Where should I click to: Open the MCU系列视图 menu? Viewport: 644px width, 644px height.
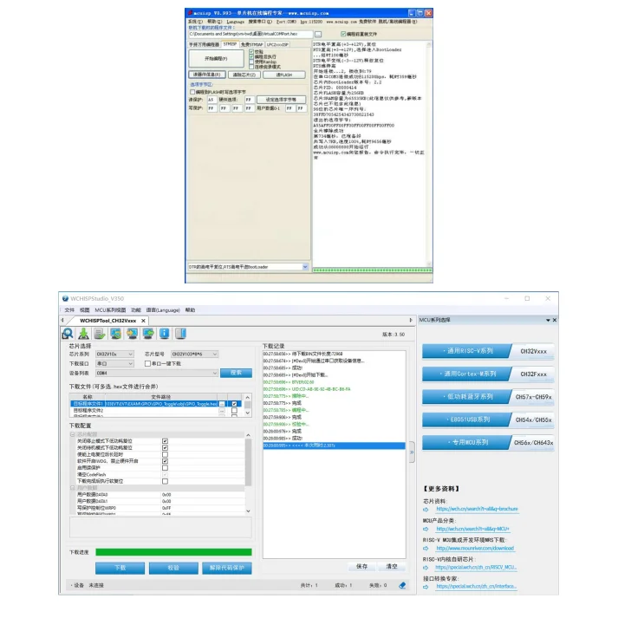coord(110,309)
